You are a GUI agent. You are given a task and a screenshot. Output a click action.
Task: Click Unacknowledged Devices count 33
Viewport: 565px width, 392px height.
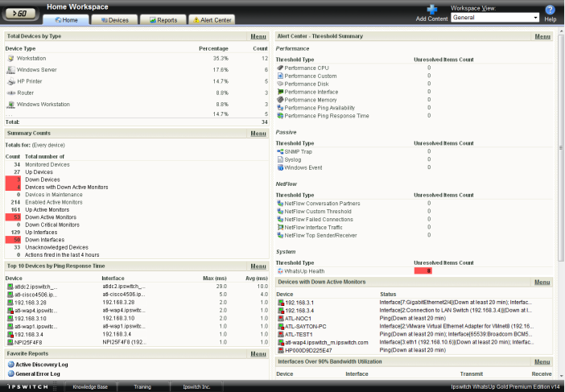(x=17, y=248)
